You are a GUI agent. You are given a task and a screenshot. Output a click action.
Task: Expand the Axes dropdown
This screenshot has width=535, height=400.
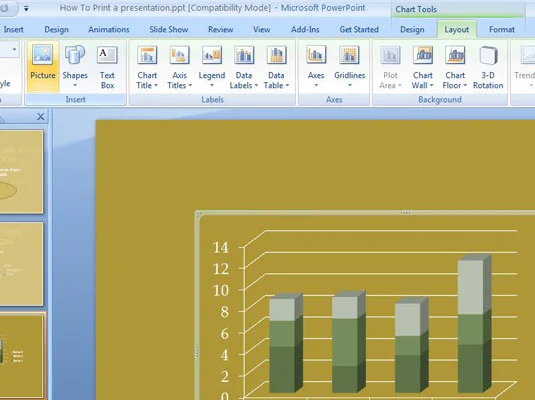316,67
